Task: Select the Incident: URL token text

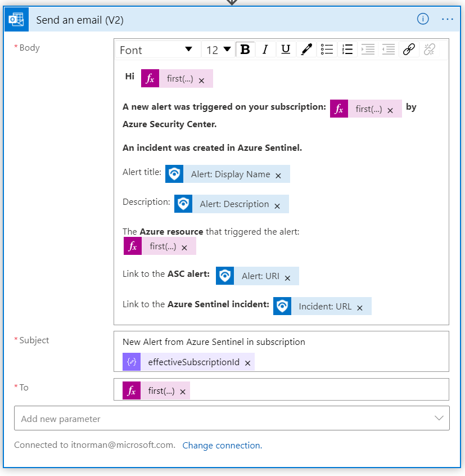Action: click(325, 306)
